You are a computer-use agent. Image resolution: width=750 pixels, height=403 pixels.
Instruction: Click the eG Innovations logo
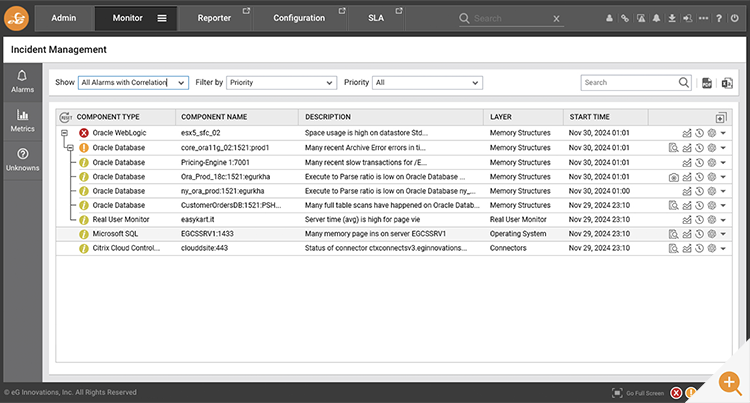pos(16,18)
